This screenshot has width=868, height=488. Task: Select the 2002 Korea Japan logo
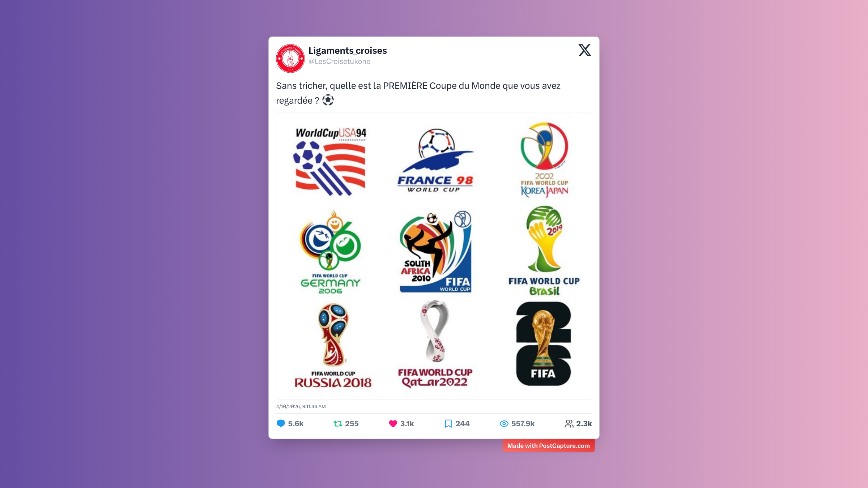544,160
